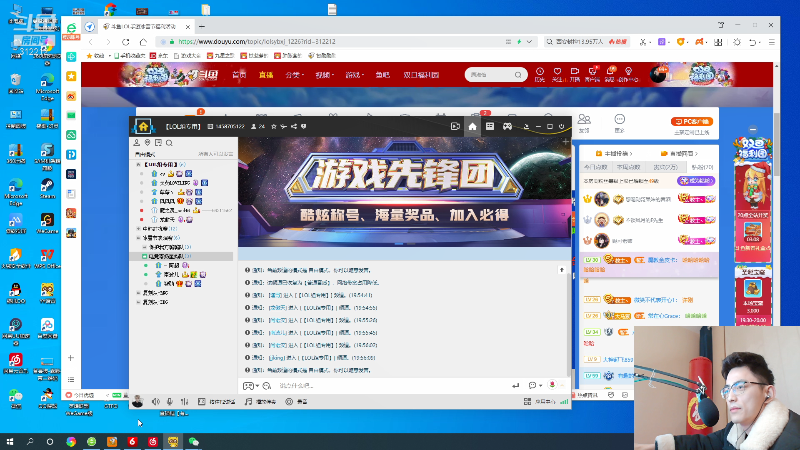800x450 pixels.
Task: Search channel members with magnifier icon
Action: [169, 143]
